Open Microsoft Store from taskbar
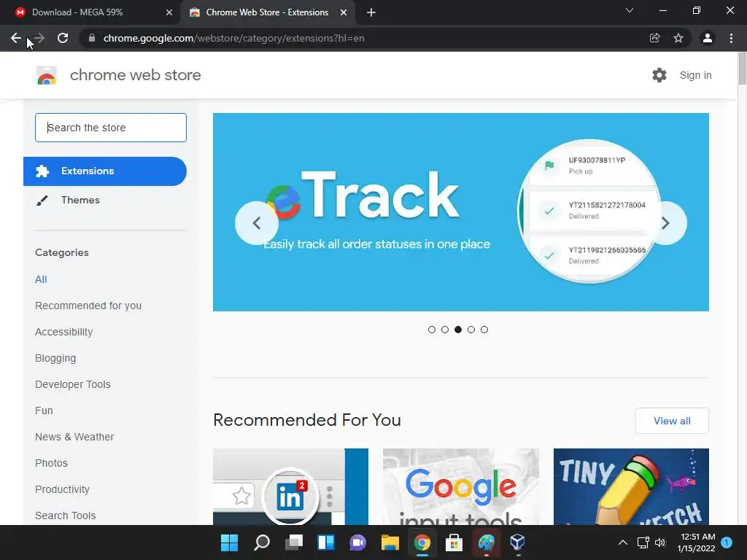The width and height of the screenshot is (747, 560). pyautogui.click(x=454, y=542)
